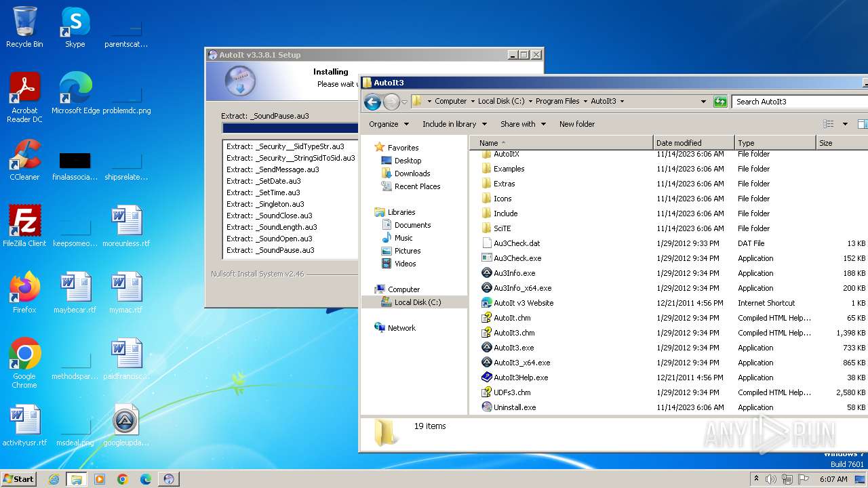Open maybecar.rtf document icon
Image resolution: width=868 pixels, height=488 pixels.
click(x=75, y=292)
